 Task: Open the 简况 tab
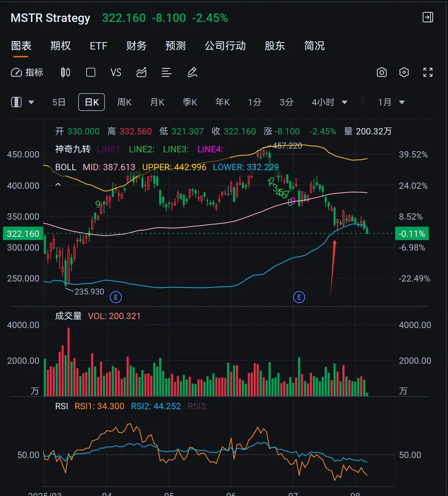314,46
